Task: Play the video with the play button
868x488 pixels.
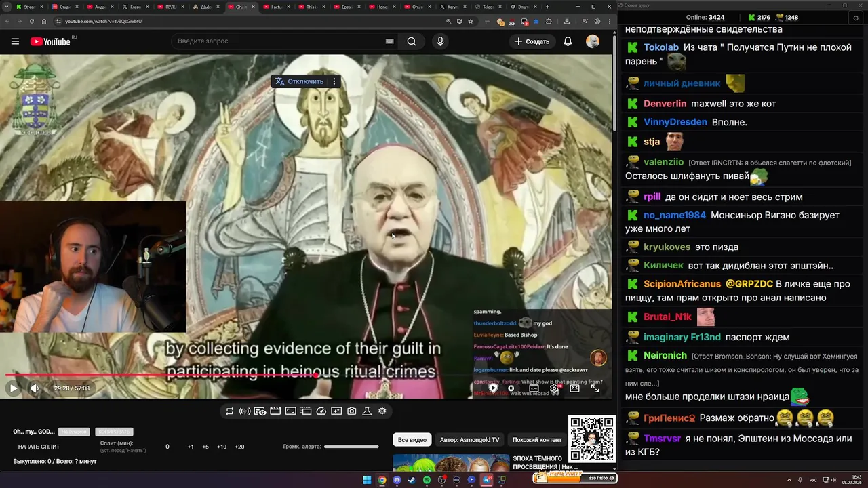Action: 13,388
